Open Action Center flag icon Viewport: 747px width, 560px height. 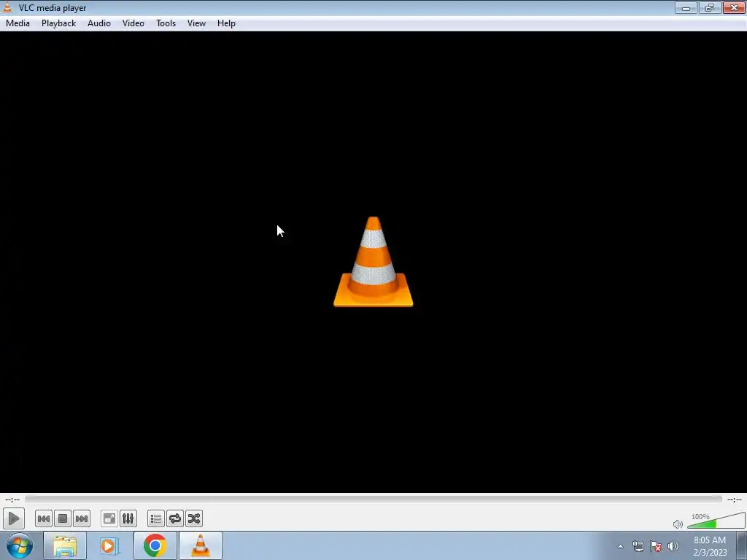[x=656, y=546]
